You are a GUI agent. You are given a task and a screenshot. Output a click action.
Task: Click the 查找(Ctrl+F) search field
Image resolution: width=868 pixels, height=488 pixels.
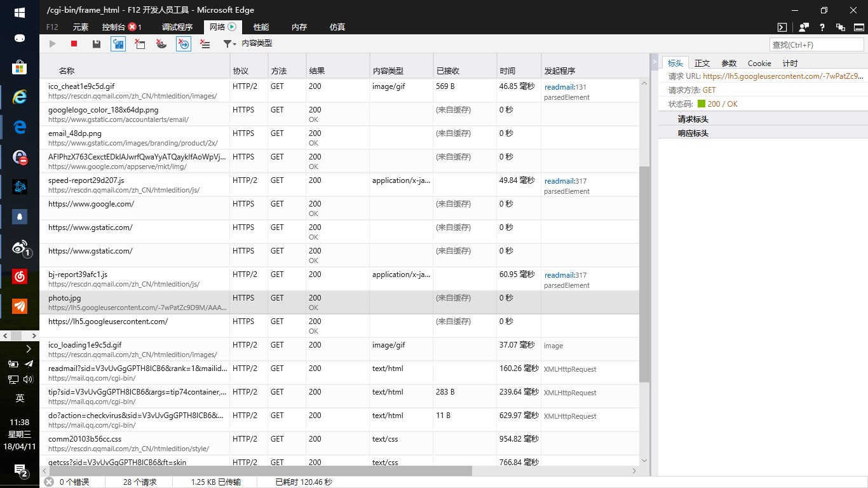click(x=816, y=44)
